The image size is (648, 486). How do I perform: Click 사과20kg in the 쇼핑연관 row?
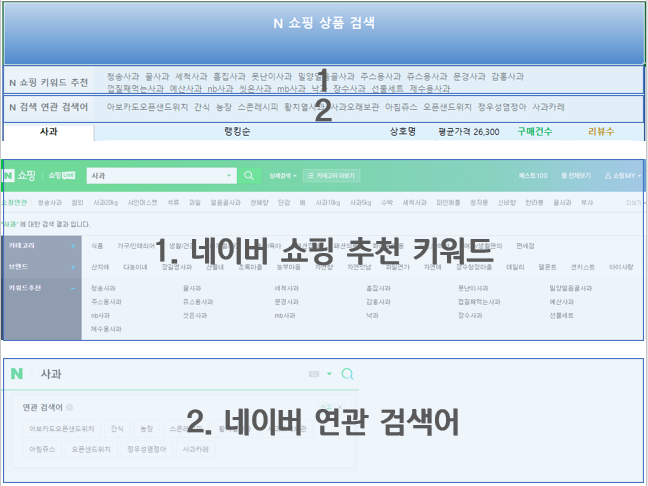(x=105, y=202)
